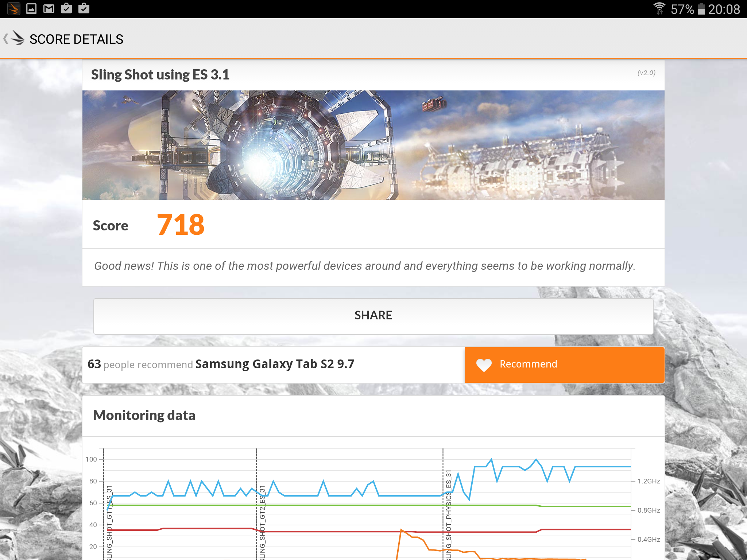Open the first briefcase-check notification icon
Image resolution: width=747 pixels, height=560 pixels.
66,8
